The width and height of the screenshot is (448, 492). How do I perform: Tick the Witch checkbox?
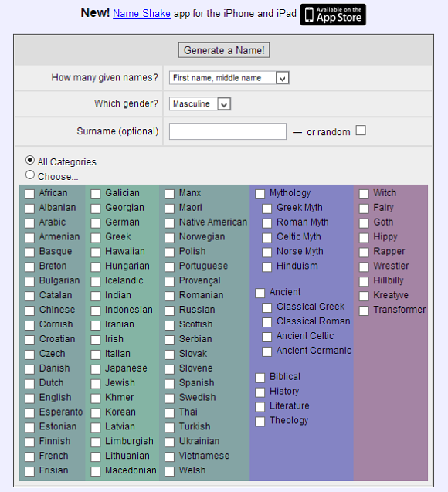click(x=364, y=194)
